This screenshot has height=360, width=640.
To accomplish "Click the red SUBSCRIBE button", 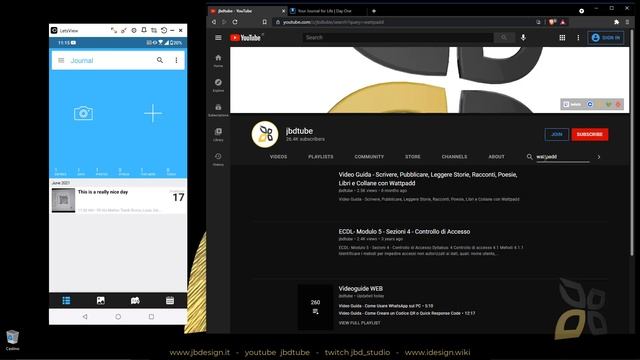I will tap(590, 134).
